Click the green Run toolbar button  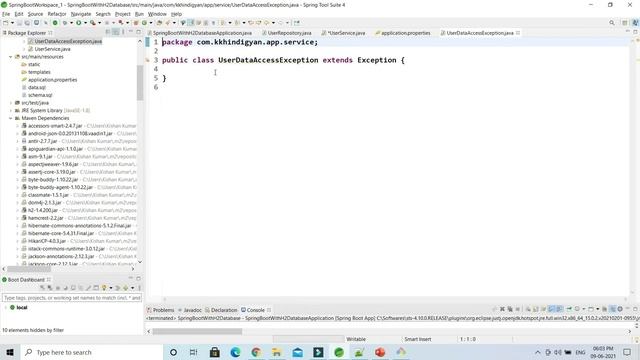click(x=79, y=23)
